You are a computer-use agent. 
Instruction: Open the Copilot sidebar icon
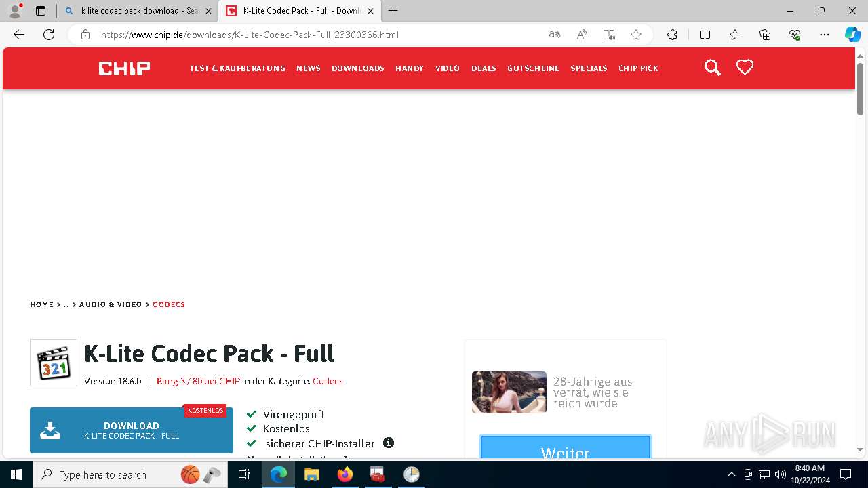[852, 35]
